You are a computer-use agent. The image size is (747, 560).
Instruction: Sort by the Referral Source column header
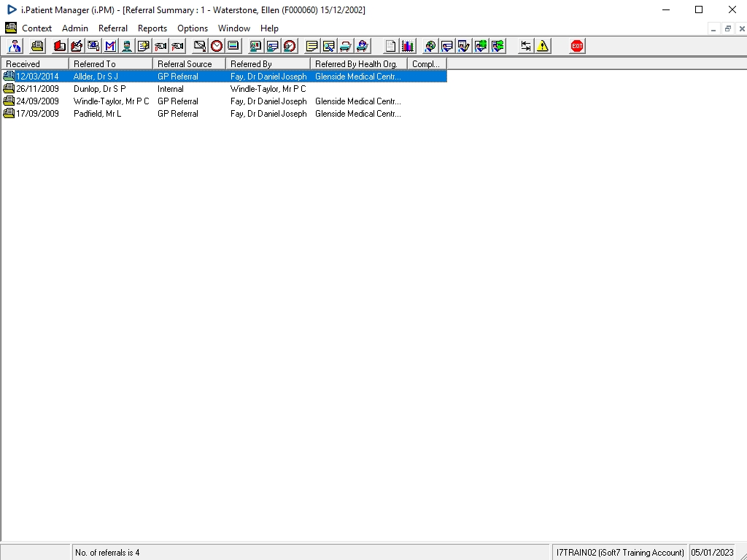189,64
